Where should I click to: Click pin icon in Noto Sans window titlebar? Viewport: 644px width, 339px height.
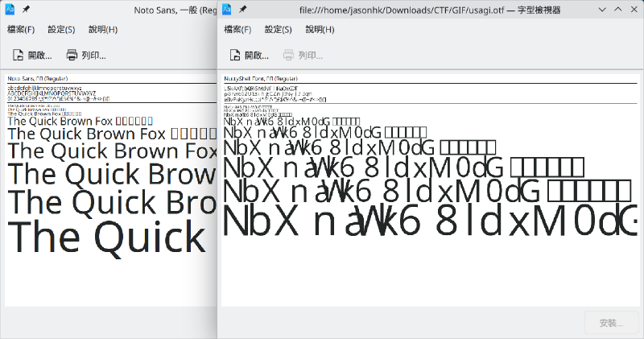[26, 9]
